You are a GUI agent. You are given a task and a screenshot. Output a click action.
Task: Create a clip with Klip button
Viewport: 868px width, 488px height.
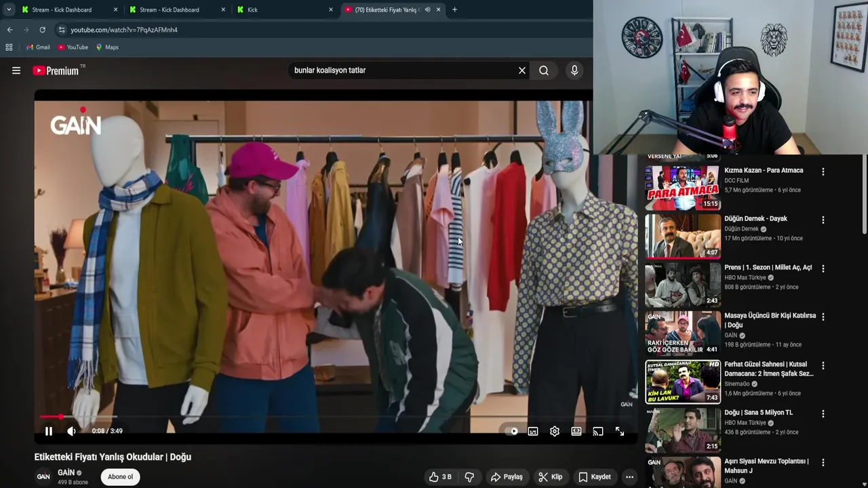coord(550,477)
